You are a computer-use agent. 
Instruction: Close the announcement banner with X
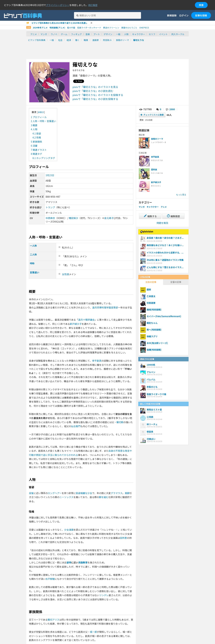pos(91,23)
